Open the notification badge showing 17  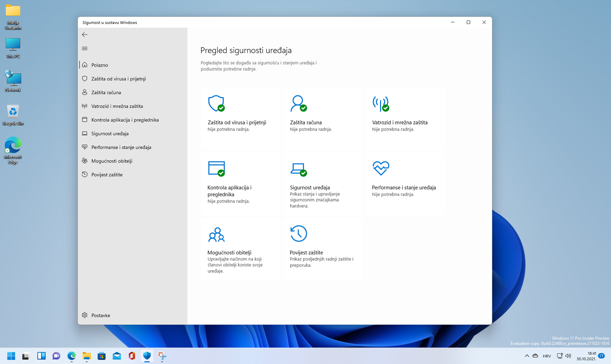601,356
